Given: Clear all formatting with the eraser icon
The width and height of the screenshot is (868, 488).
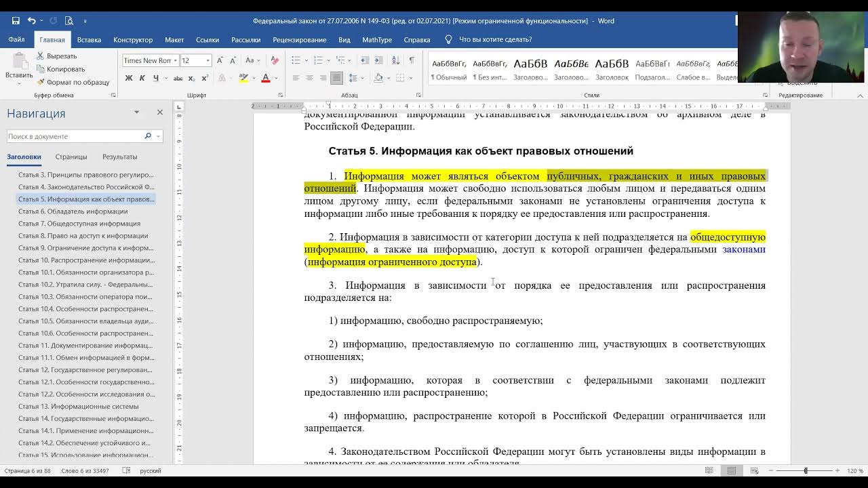Looking at the screenshot, I should click(275, 60).
